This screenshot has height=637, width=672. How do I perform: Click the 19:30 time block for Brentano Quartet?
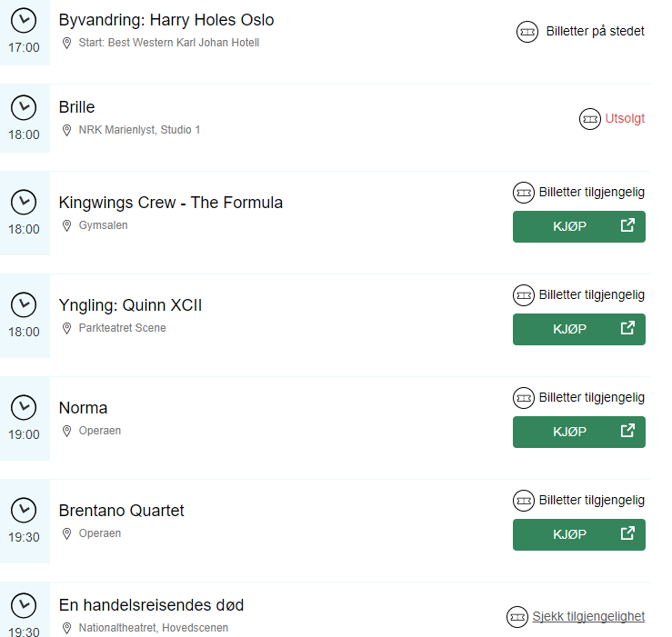tap(25, 522)
